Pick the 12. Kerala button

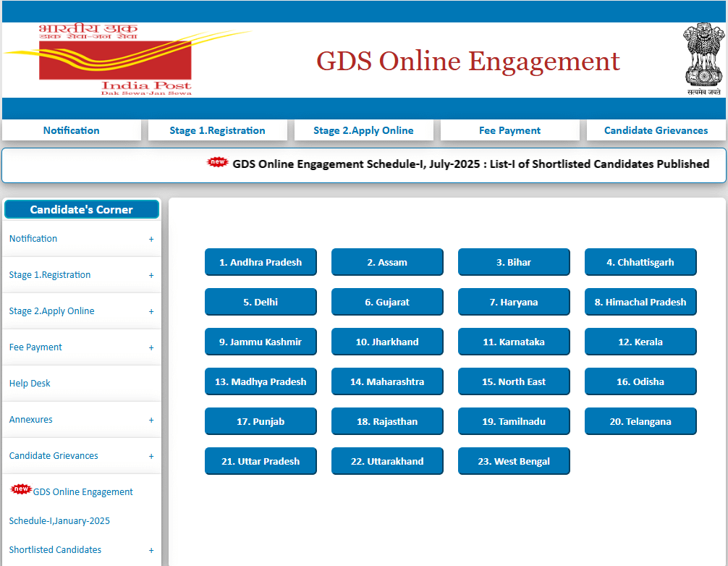coord(640,342)
